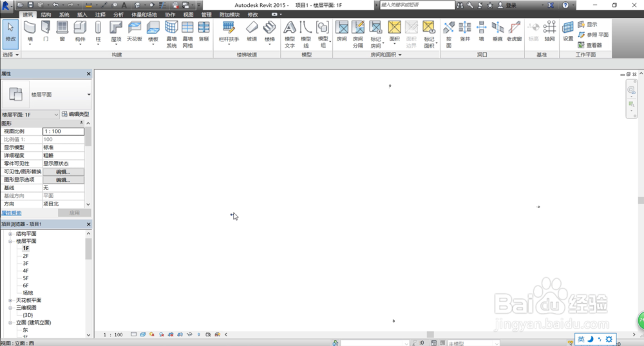Click the 视图比例 1:100 input field

coord(63,131)
